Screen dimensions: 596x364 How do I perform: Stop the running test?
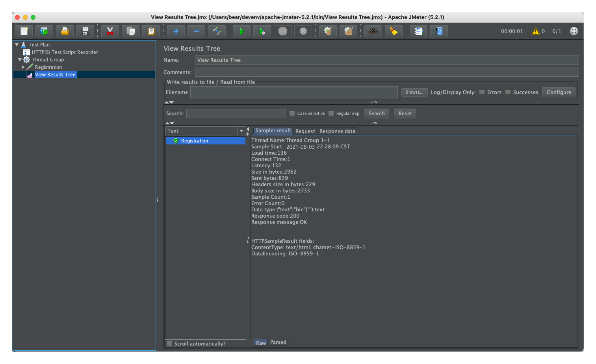[x=282, y=31]
